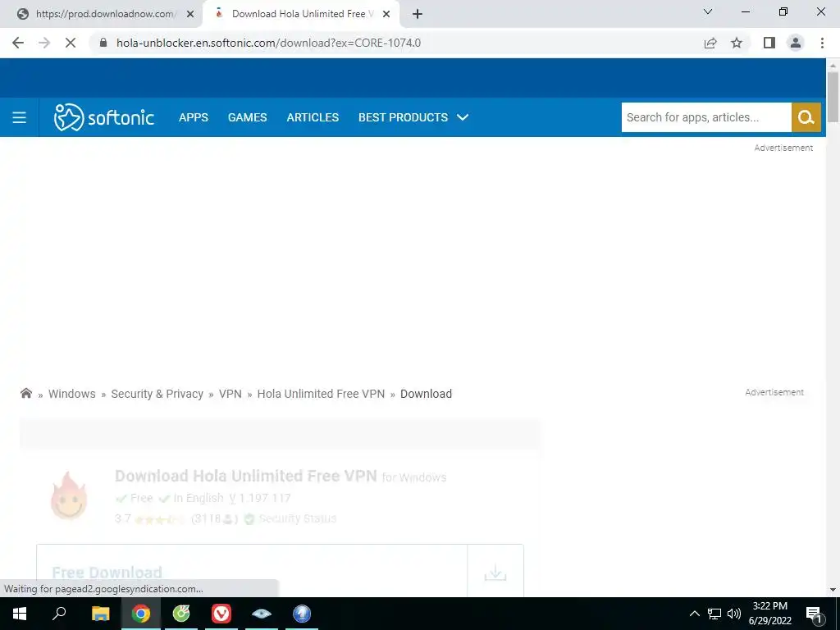Click the lock icon in address bar
The width and height of the screenshot is (840, 630).
[x=103, y=43]
